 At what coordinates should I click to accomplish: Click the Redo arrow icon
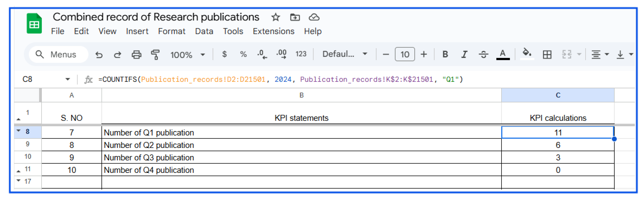point(118,54)
